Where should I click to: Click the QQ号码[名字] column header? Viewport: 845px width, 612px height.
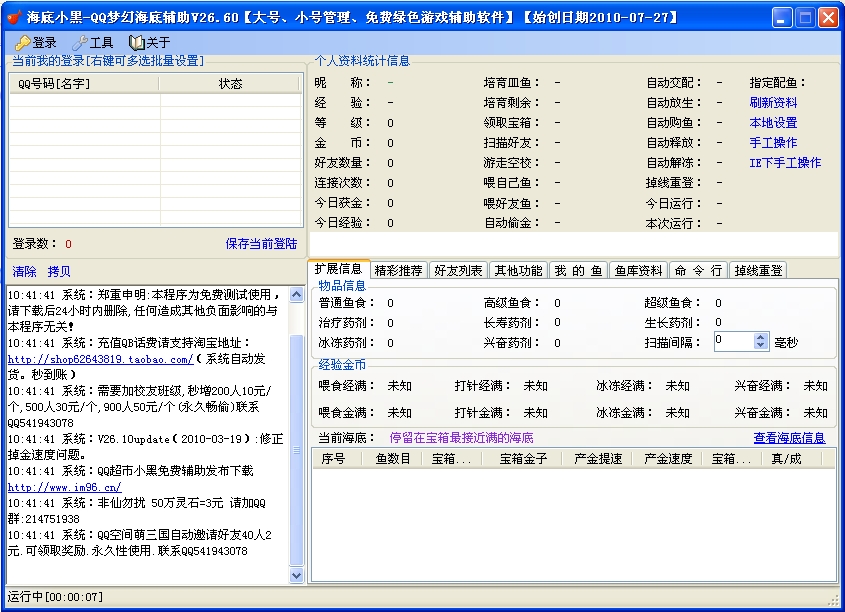coord(85,84)
